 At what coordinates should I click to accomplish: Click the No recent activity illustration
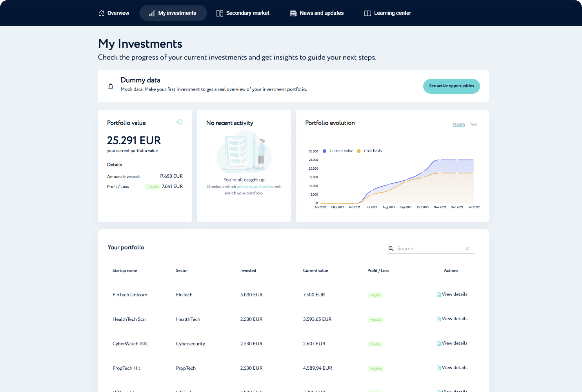click(x=244, y=152)
